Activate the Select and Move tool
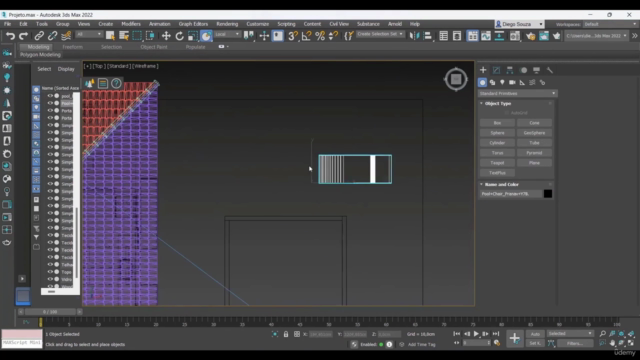Image resolution: width=640 pixels, height=360 pixels. pos(166,36)
